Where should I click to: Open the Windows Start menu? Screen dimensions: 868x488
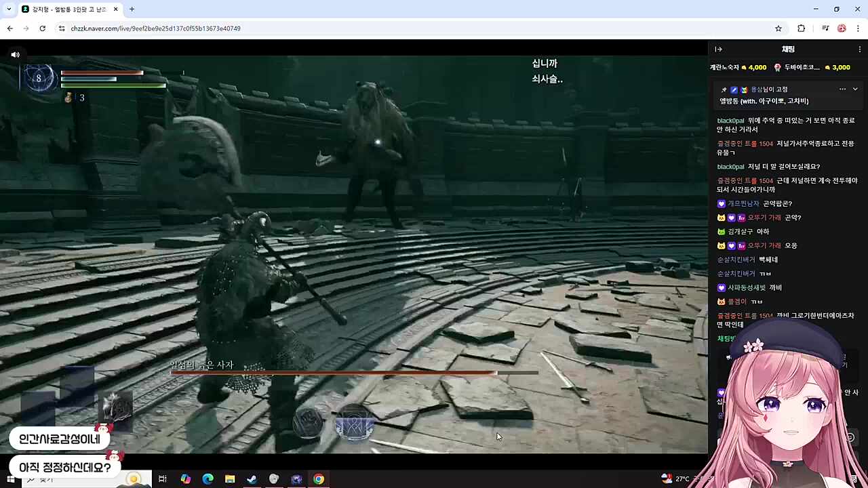(11, 479)
